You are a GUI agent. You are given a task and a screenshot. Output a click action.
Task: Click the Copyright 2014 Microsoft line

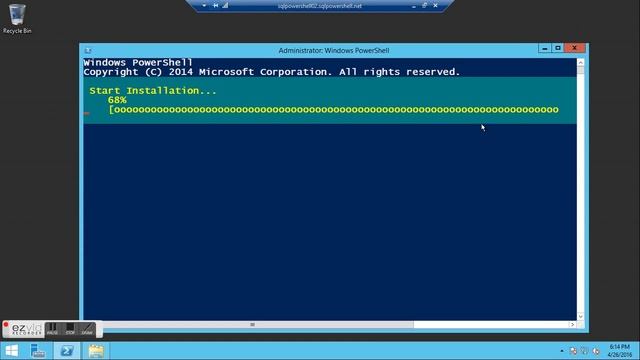click(272, 72)
